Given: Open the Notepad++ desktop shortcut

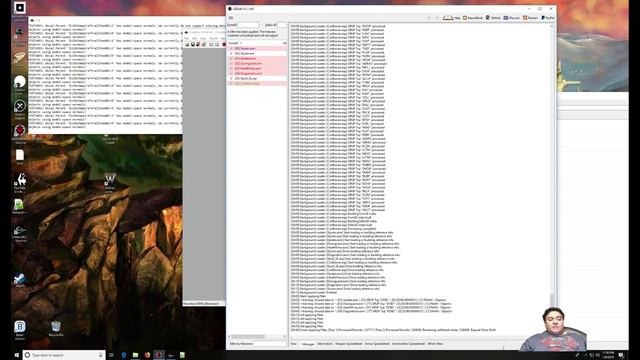Looking at the screenshot, I should click(19, 206).
